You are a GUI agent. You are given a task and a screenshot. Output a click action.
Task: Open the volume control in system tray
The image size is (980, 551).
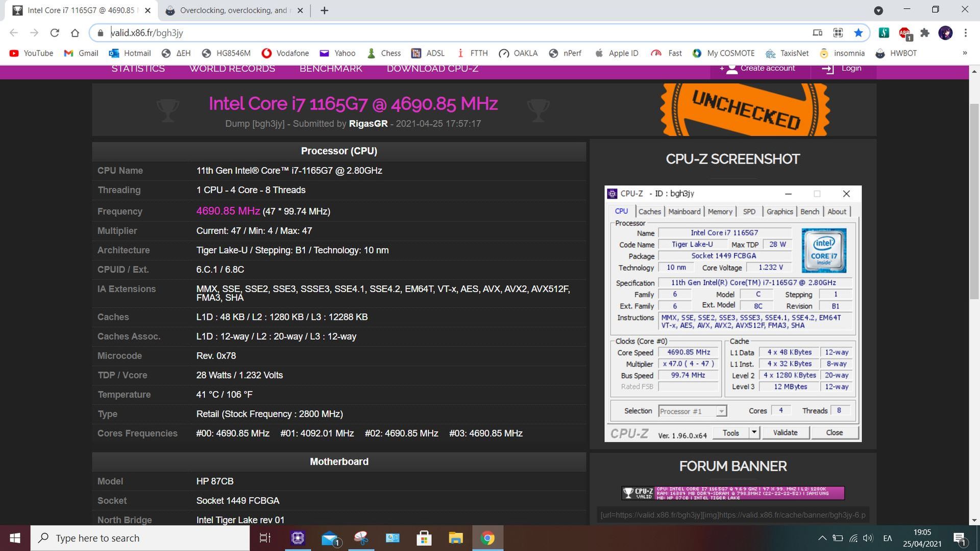tap(868, 538)
